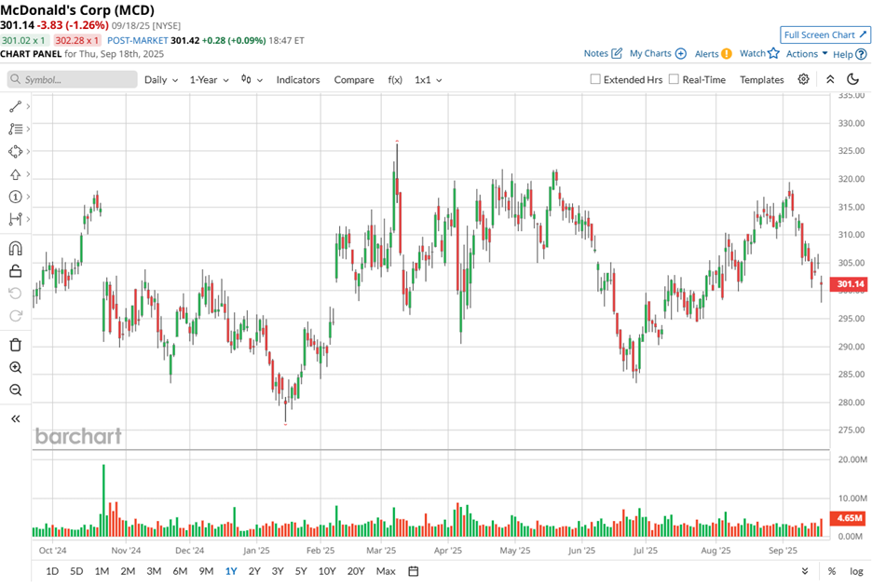Open the f(x) expressions menu
The width and height of the screenshot is (872, 588).
(395, 79)
